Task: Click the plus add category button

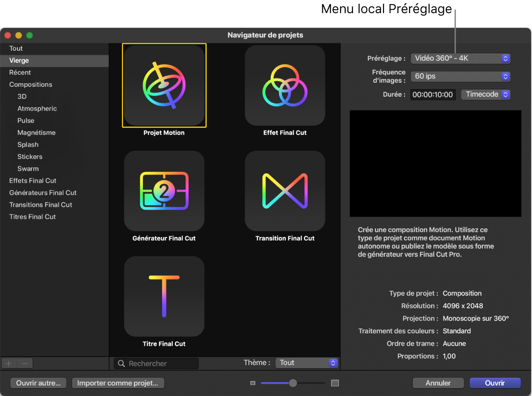Action: coord(9,364)
